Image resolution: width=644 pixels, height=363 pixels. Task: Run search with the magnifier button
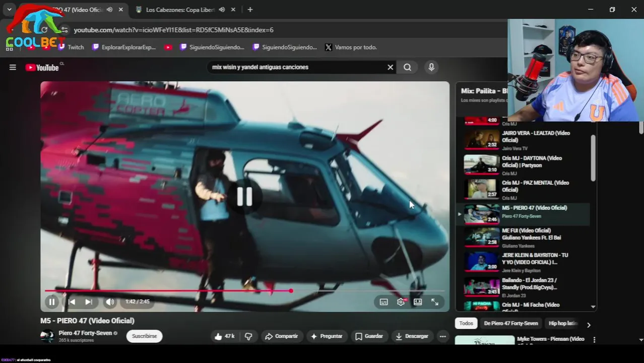tap(407, 67)
